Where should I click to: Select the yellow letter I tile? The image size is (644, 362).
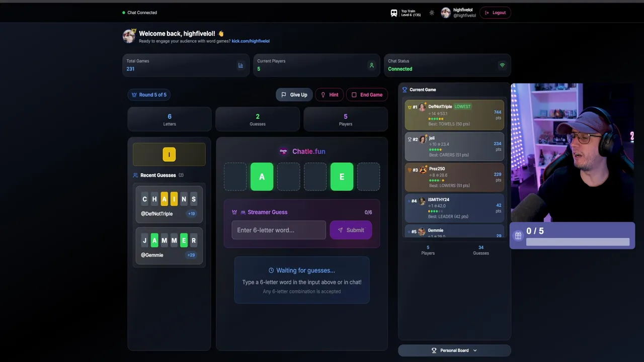tap(169, 154)
